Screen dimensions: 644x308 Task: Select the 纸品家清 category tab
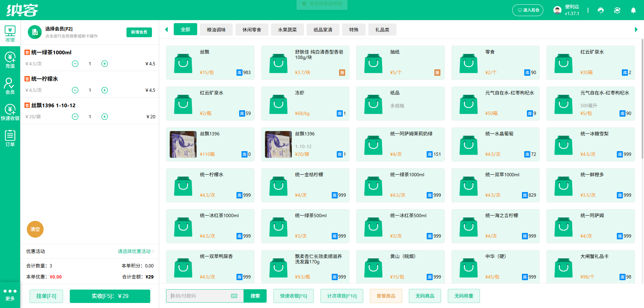[x=323, y=29]
